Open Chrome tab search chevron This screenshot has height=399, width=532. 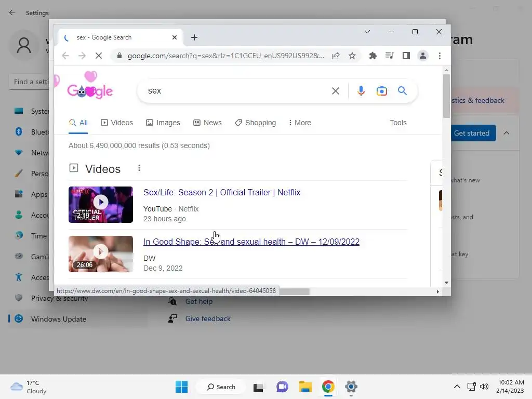367,32
